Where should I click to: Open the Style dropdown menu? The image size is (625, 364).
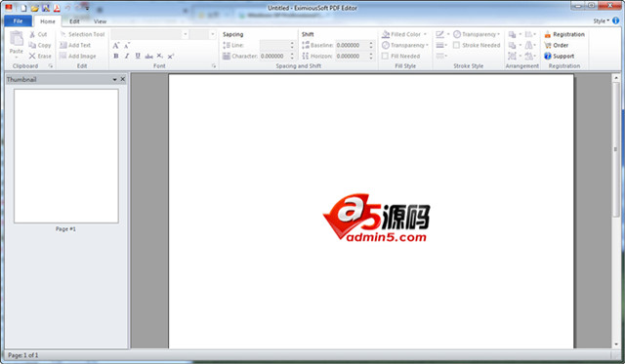coord(602,21)
